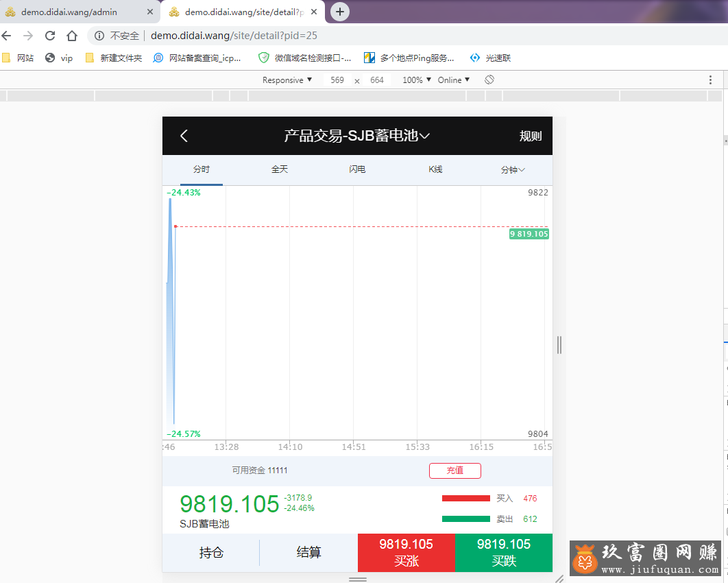Click the rotate device icon

[489, 80]
